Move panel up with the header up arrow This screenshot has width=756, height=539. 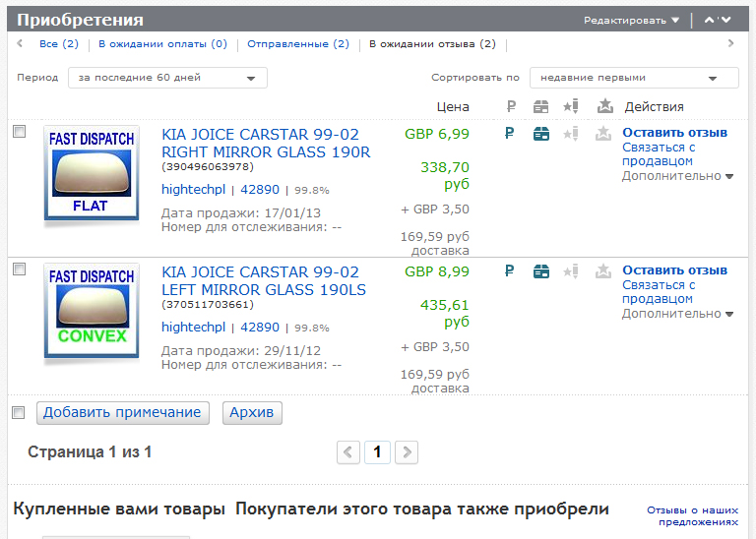click(710, 20)
